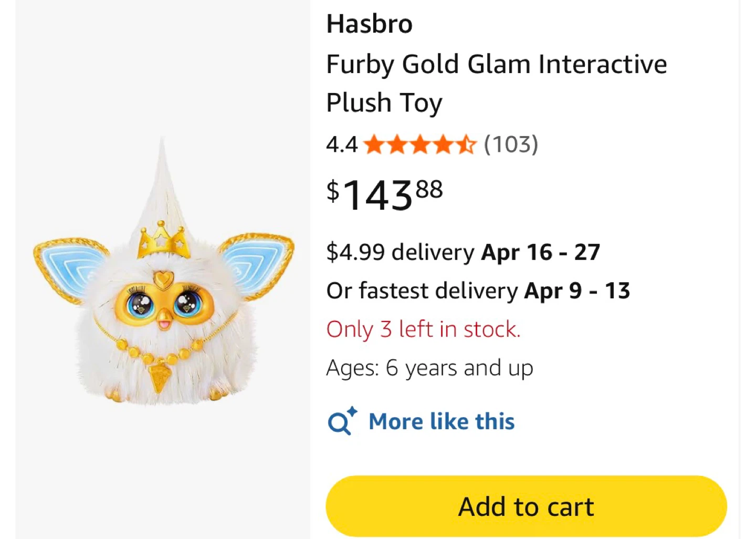Click the Ages: 6 years and up text
This screenshot has width=756, height=539.
tap(429, 368)
